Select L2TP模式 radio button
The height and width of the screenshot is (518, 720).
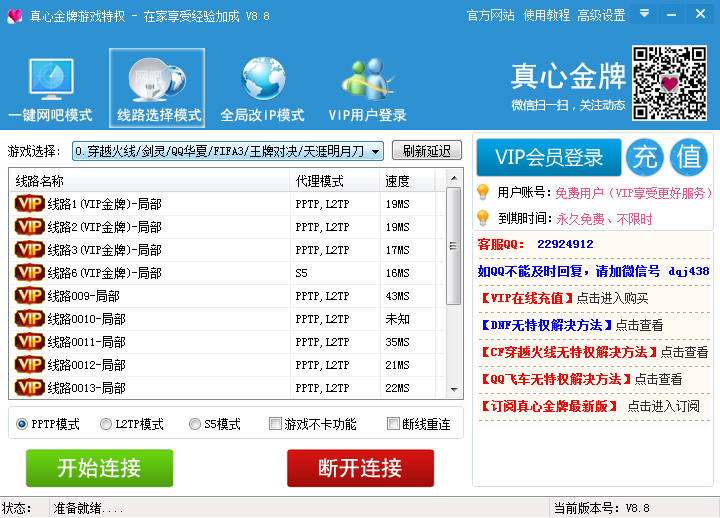[x=106, y=424]
